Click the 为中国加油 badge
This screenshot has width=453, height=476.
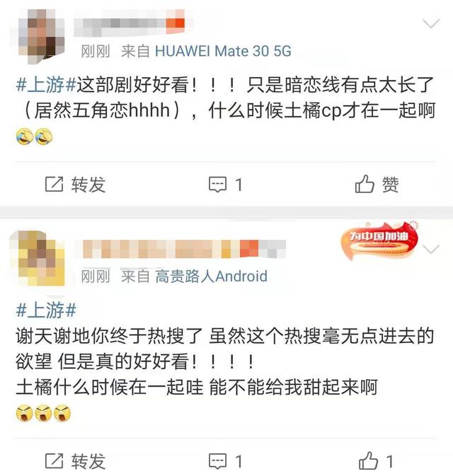(379, 240)
